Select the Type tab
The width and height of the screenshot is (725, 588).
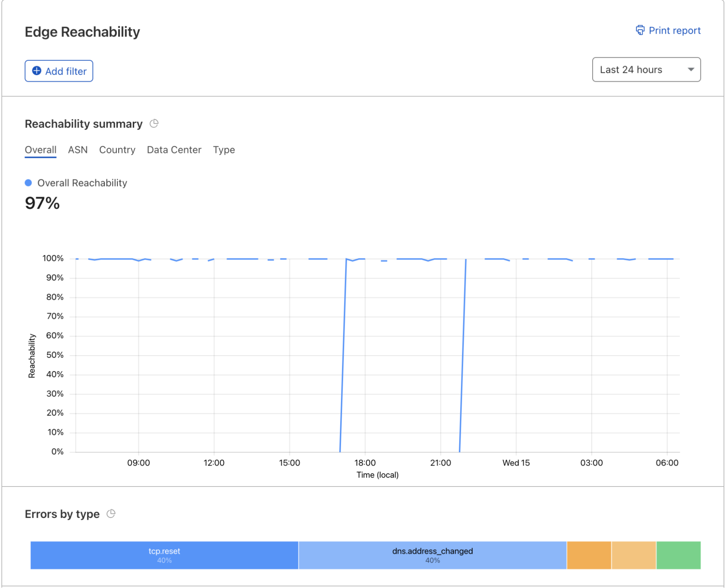(224, 150)
